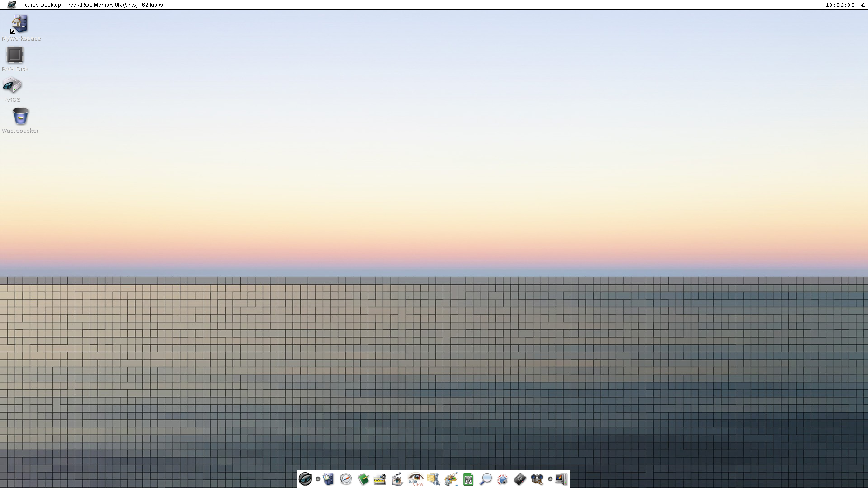Image resolution: width=868 pixels, height=488 pixels.
Task: Open the file cabinet drawer icon in the dock
Action: click(x=329, y=479)
